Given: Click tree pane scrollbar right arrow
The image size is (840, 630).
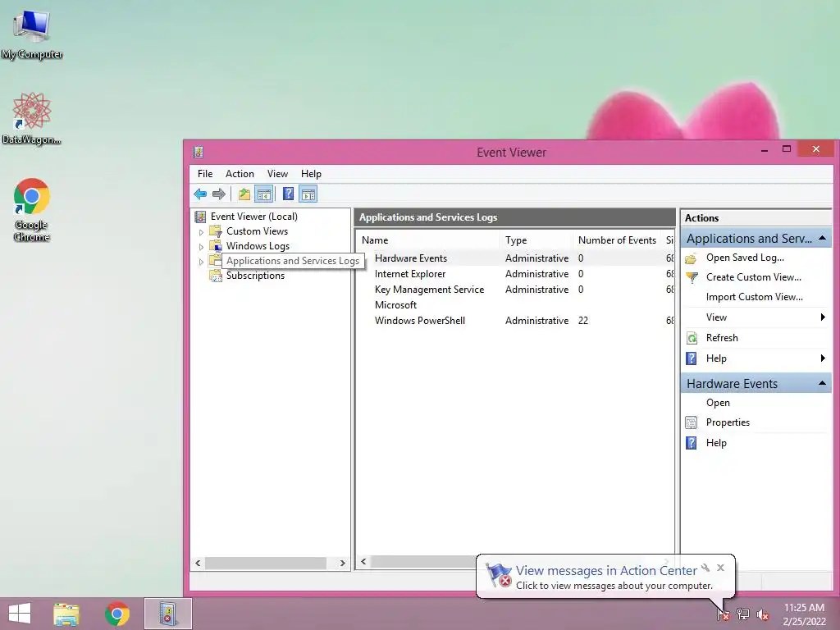Looking at the screenshot, I should click(x=342, y=563).
